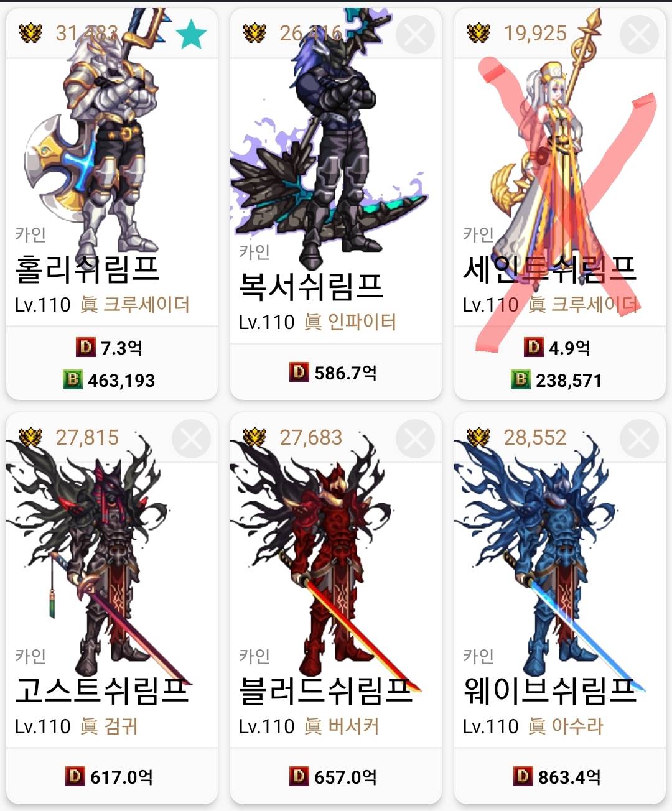
Task: Remove the 복서쉬림프 card with X button
Action: (x=415, y=34)
